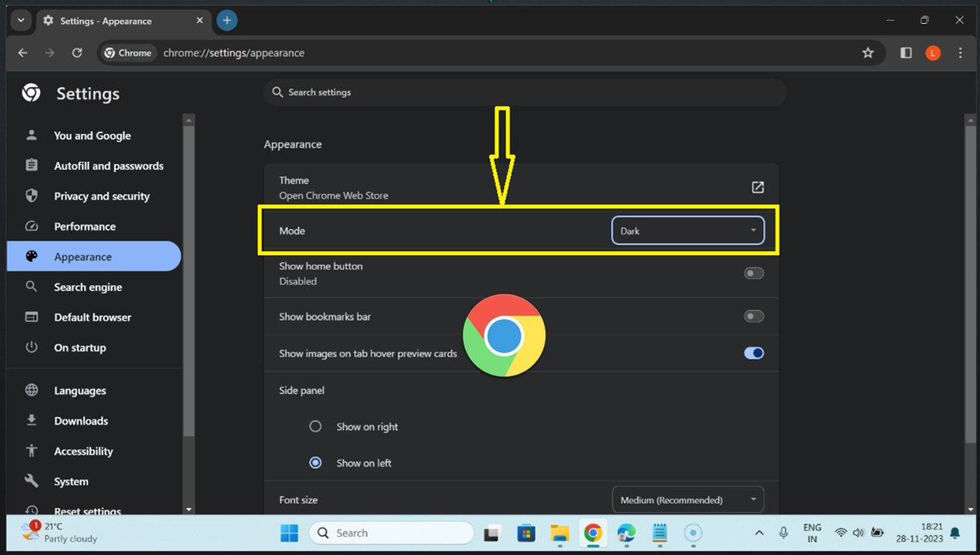The width and height of the screenshot is (980, 555).
Task: Open the Windows Start button
Action: [x=290, y=533]
